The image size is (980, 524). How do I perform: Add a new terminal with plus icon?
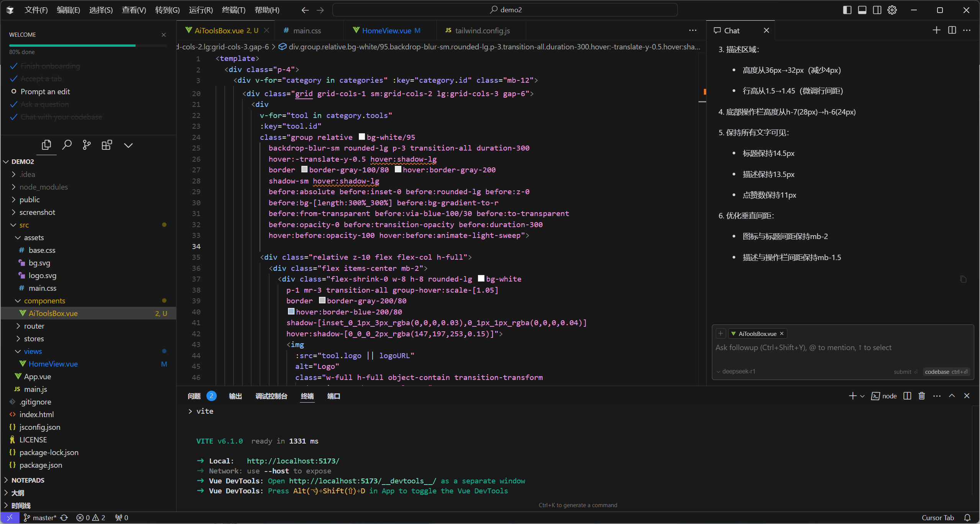[852, 396]
